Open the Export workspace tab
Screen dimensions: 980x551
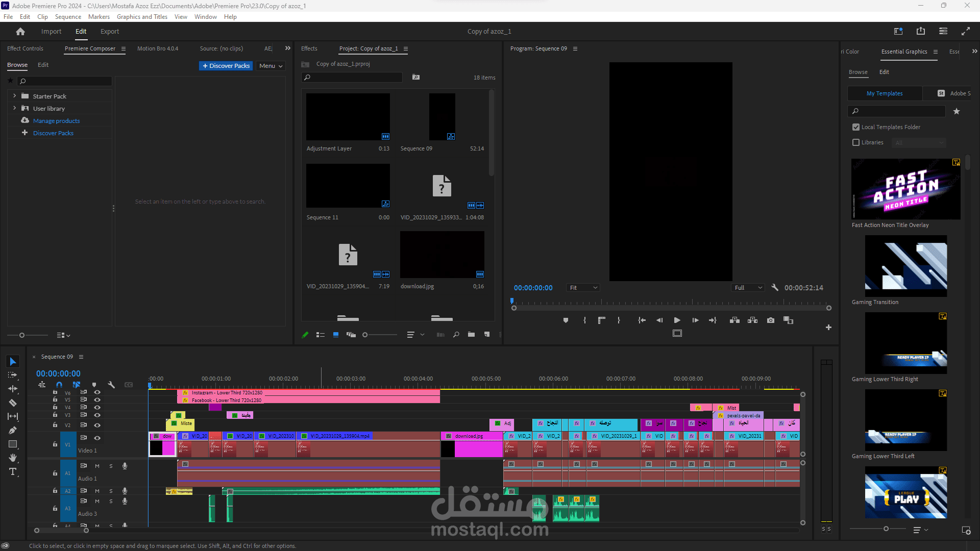point(110,32)
